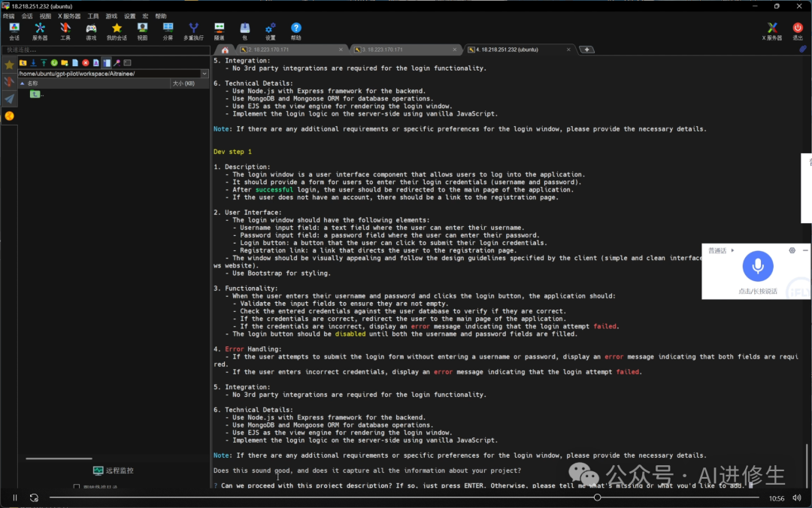Screen dimensions: 812x508
Task: Minimize the voice input widget
Action: pos(805,250)
